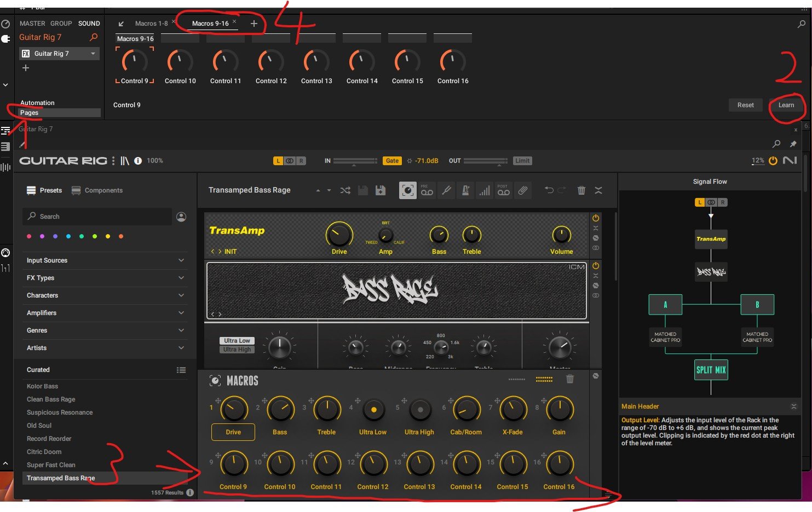Click the pop-out arrow left of Macros 1-8
The width and height of the screenshot is (812, 512).
[x=121, y=24]
